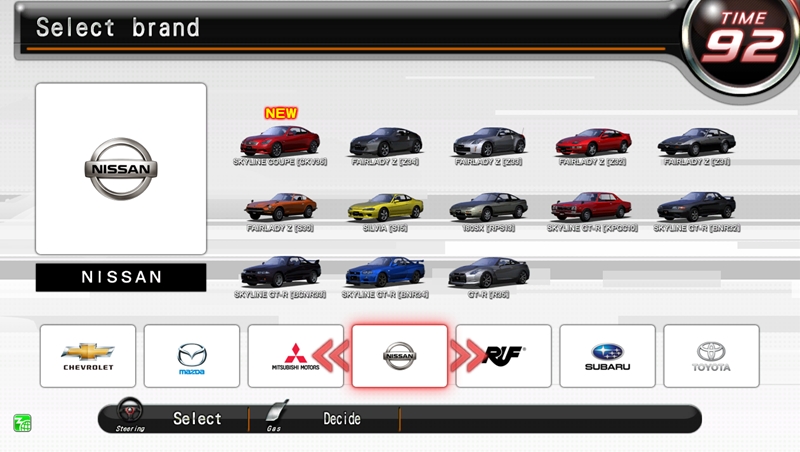Choose the Subaru brand tile
800x452 pixels.
608,356
